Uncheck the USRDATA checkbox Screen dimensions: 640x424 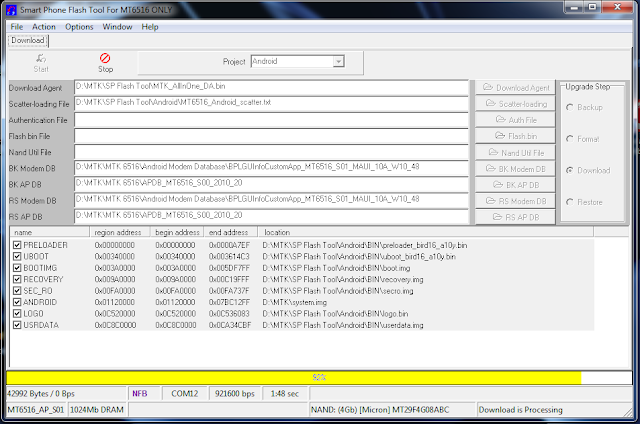pos(17,325)
